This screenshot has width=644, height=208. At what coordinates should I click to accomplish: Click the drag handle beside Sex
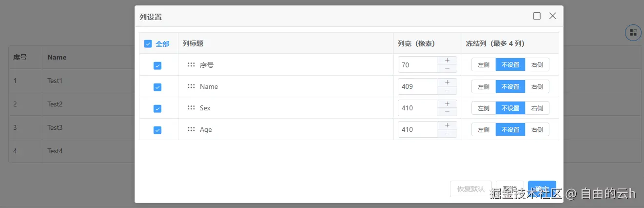pos(191,108)
